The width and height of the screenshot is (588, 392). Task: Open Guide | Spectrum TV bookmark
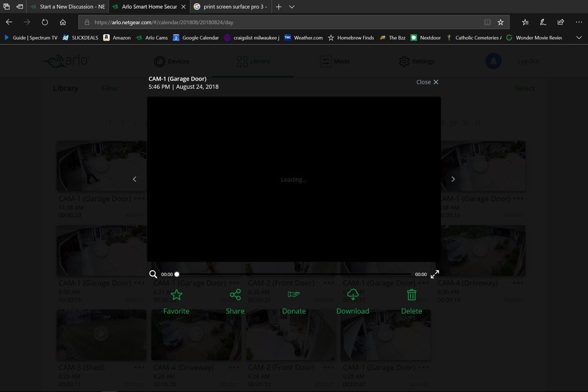31,38
